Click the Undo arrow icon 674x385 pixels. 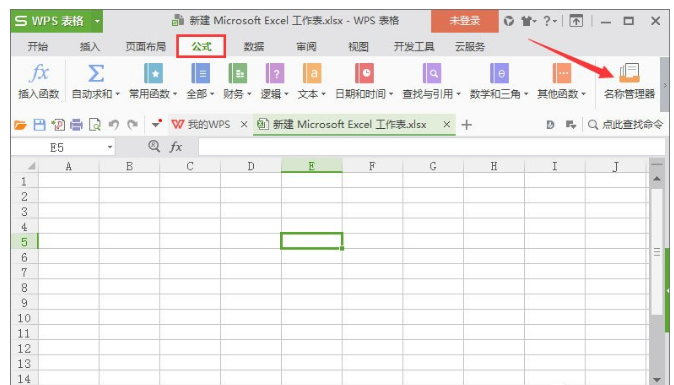[113, 125]
